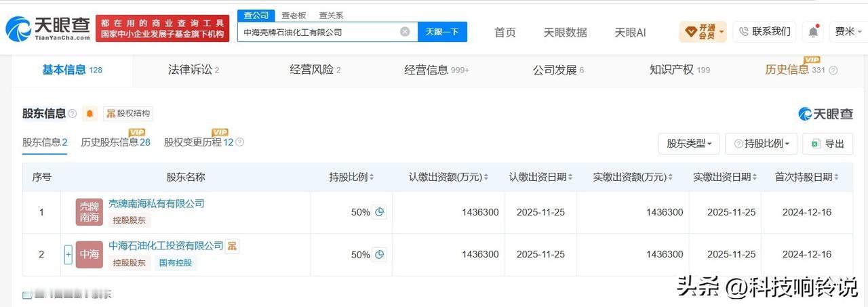868x307 pixels.
Task: Expand the 开通会员 membership dropdown
Action: coord(703,31)
